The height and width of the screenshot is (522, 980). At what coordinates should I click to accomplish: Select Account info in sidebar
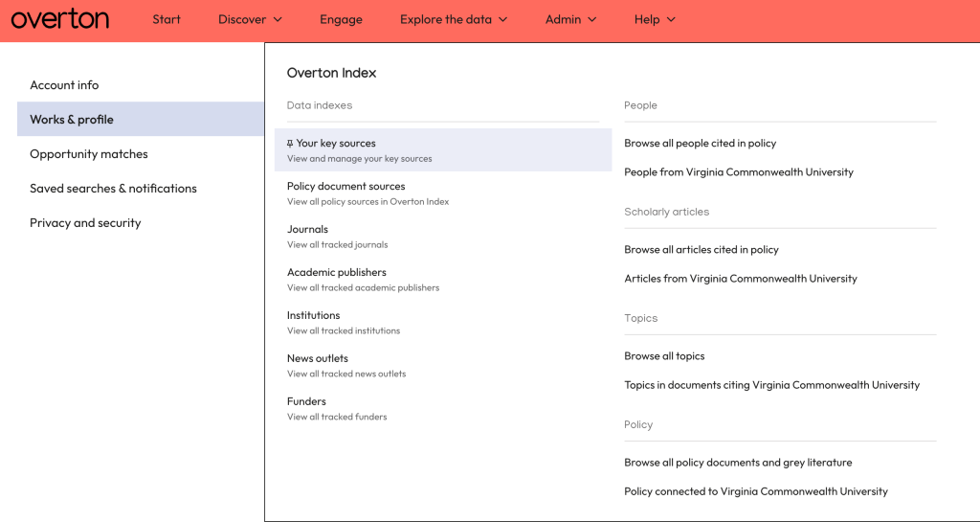pyautogui.click(x=64, y=85)
